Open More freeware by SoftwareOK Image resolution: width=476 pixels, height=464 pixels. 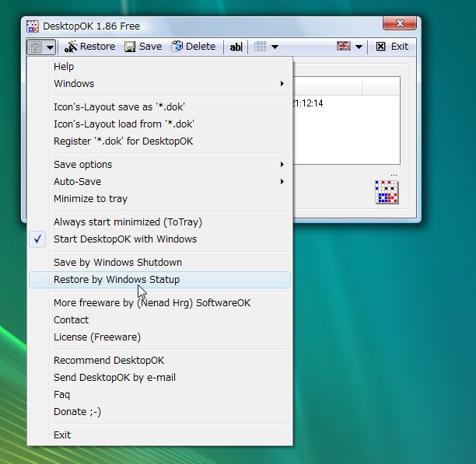click(159, 302)
